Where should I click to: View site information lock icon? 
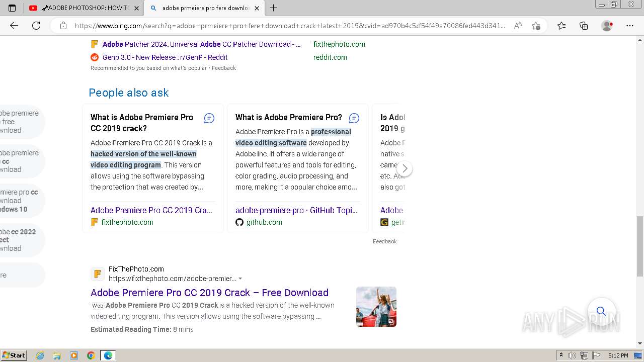point(63,26)
